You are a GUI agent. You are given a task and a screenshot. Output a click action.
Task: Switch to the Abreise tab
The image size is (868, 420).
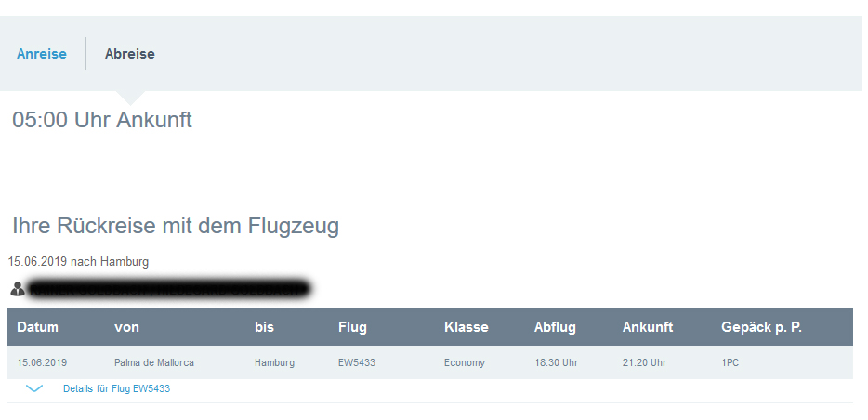coord(130,54)
